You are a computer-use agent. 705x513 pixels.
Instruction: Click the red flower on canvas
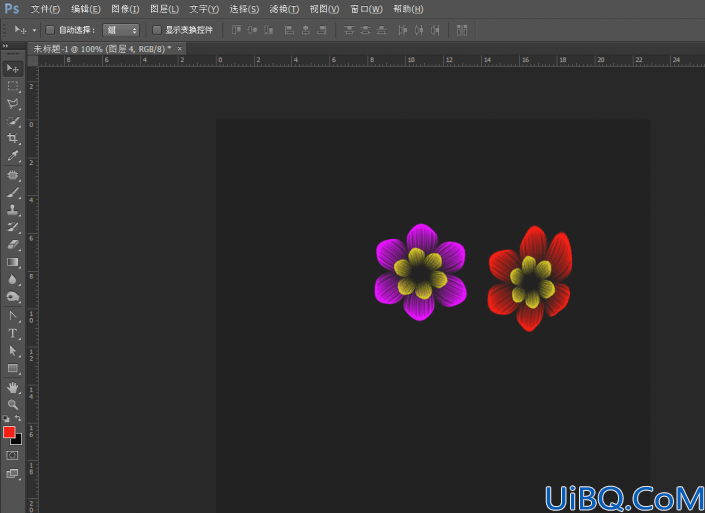(x=531, y=279)
